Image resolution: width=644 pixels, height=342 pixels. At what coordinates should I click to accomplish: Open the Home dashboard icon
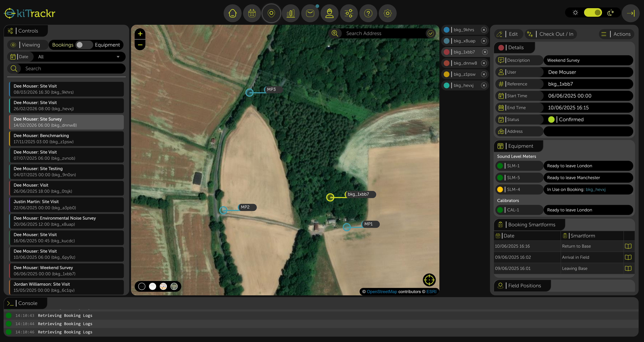click(232, 13)
